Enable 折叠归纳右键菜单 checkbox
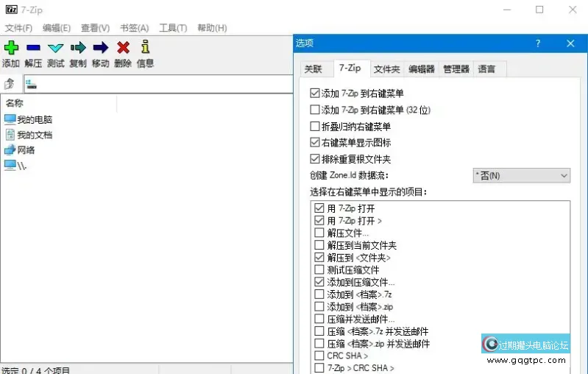This screenshot has width=588, height=374. tap(315, 126)
